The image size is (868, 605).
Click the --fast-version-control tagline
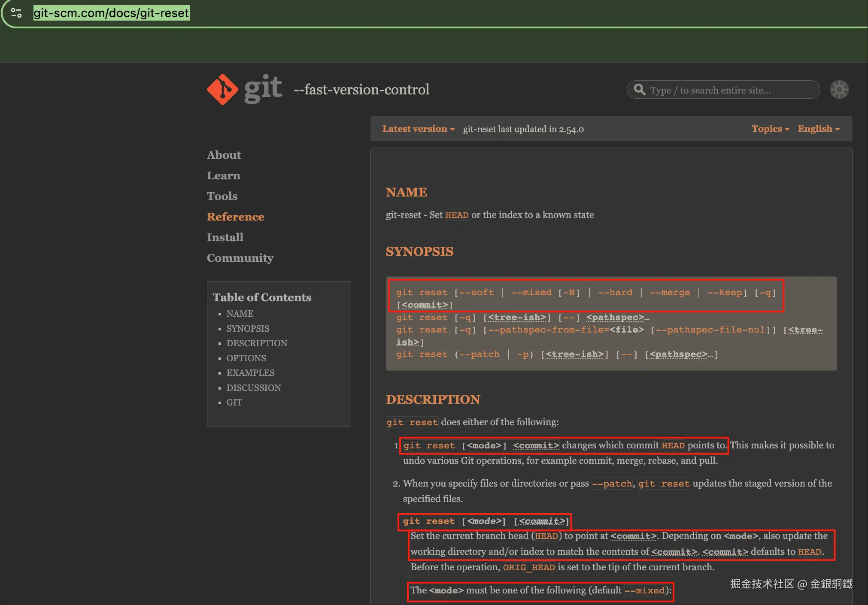(x=361, y=89)
